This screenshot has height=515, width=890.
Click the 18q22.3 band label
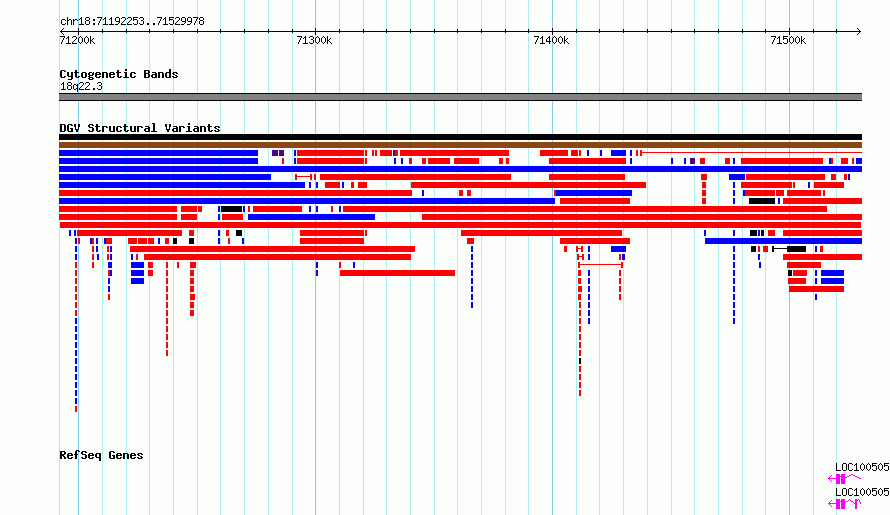point(81,86)
